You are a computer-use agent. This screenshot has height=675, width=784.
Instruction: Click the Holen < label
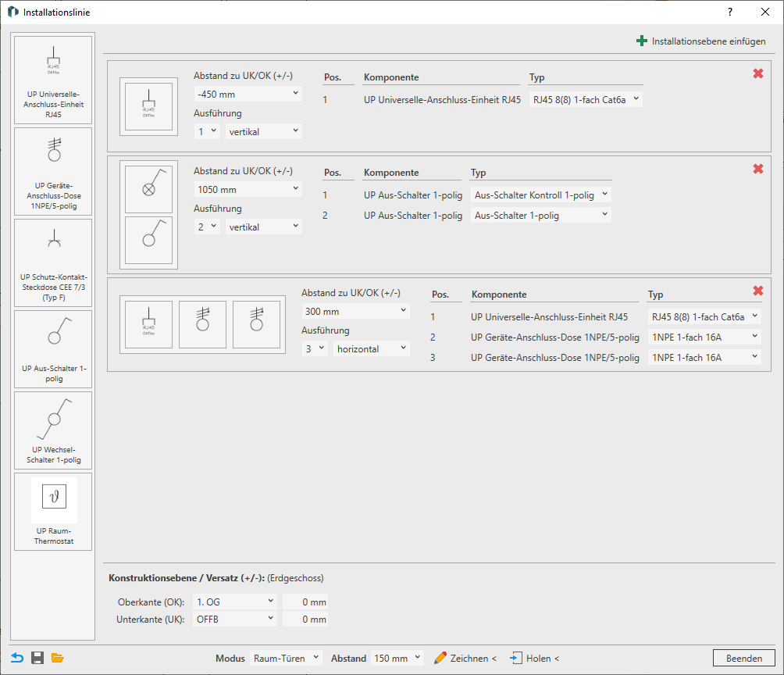pyautogui.click(x=543, y=659)
